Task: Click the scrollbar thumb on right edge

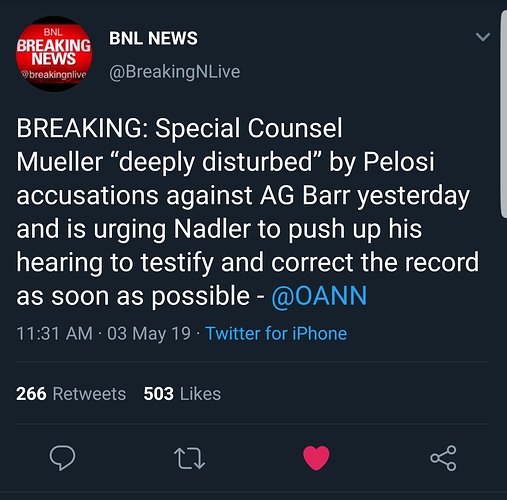Action: click(x=503, y=114)
